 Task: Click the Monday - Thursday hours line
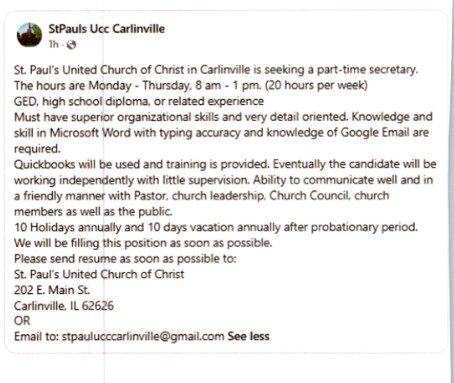(191, 86)
